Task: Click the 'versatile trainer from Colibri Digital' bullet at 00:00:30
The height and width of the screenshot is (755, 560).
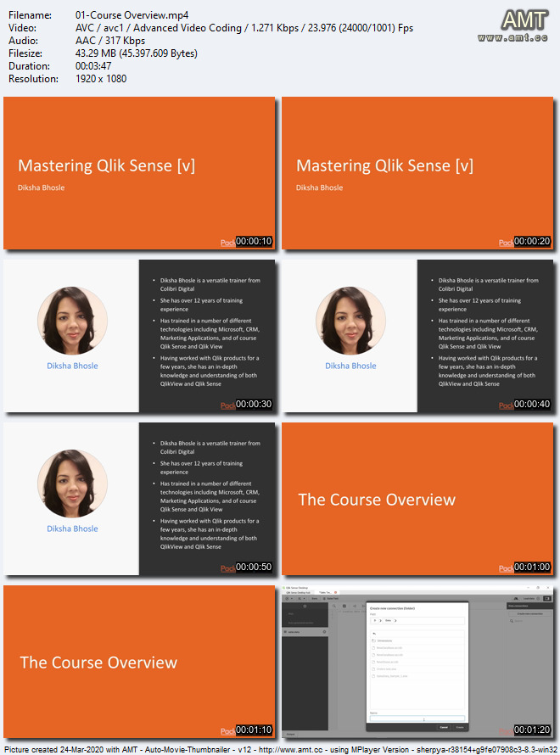Action: click(210, 284)
